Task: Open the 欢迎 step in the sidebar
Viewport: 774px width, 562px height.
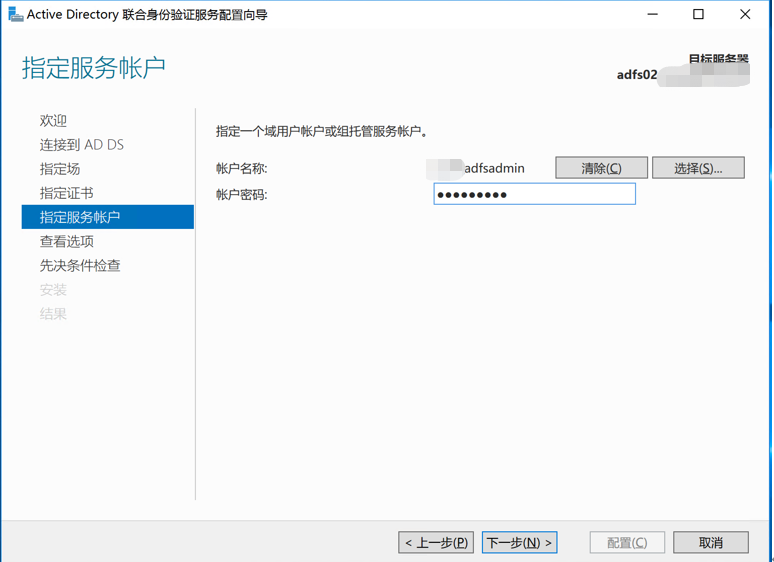Action: click(x=53, y=120)
